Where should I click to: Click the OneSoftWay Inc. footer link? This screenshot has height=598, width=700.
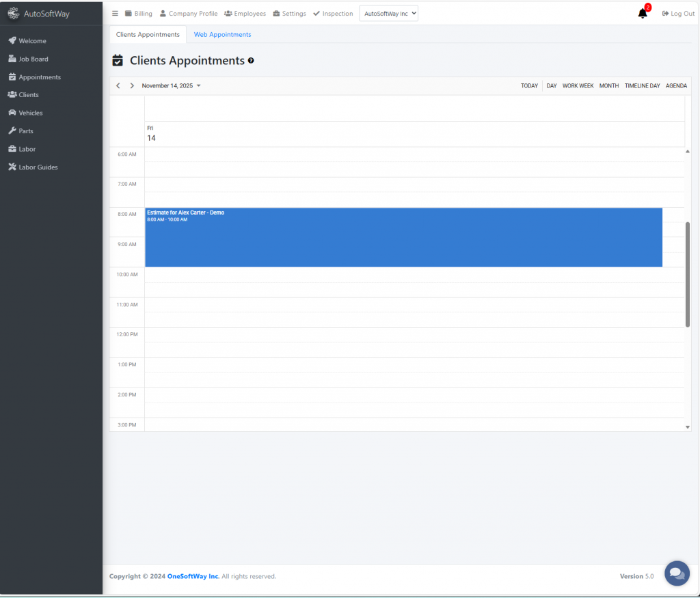(x=193, y=576)
